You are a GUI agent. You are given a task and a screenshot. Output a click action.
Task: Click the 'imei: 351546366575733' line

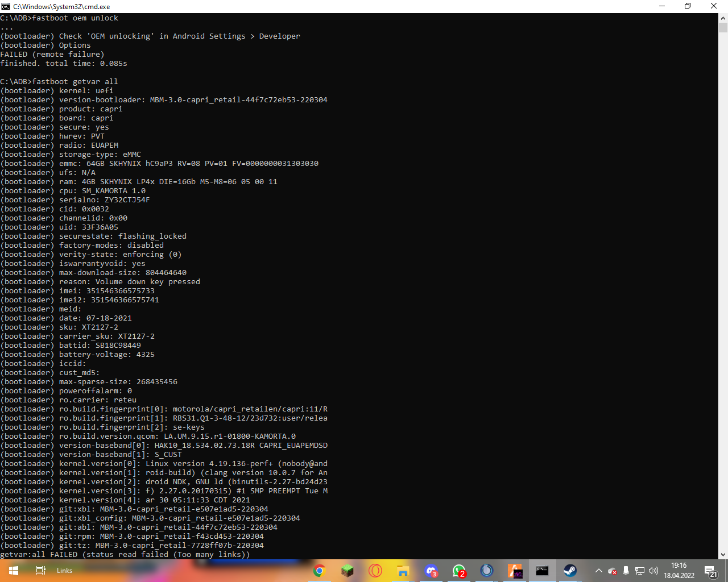pos(77,290)
